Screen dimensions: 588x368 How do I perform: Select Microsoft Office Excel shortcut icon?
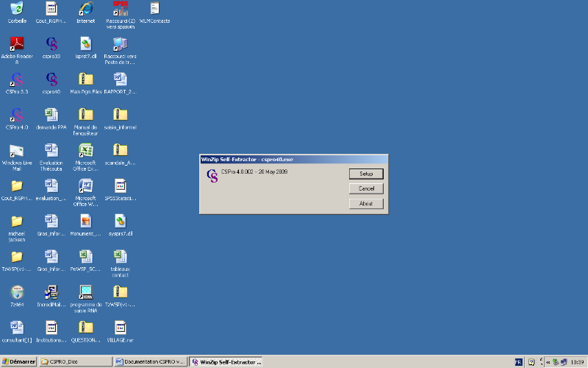[86, 157]
